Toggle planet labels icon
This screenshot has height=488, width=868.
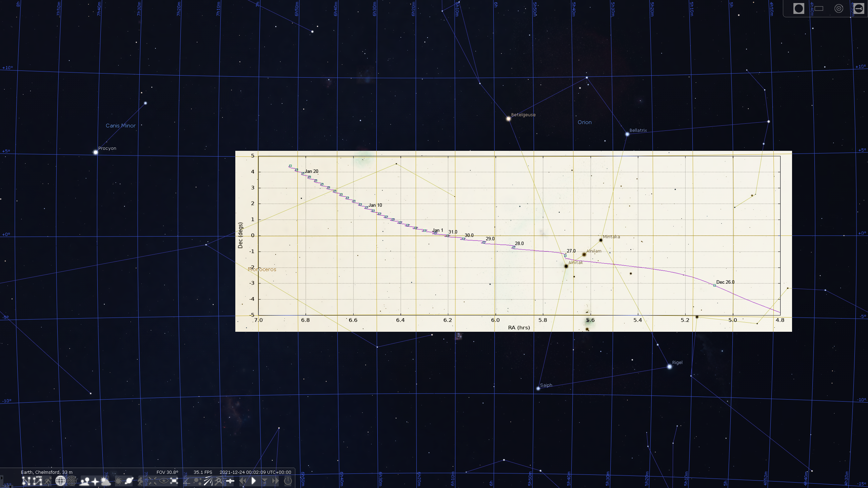pos(129,481)
